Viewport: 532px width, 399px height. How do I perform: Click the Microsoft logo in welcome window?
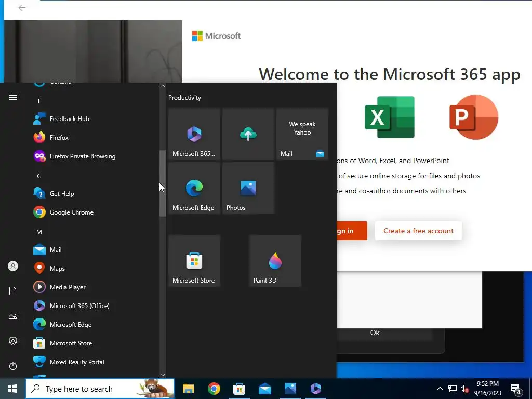[217, 36]
